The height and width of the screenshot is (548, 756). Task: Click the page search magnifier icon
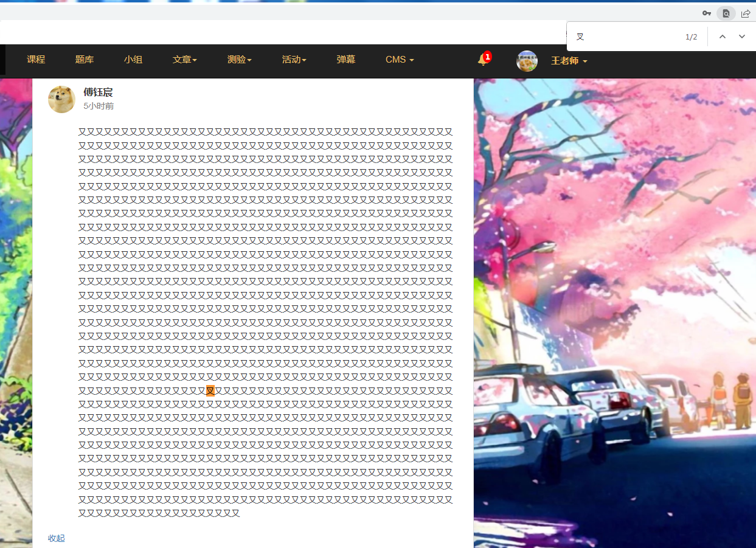[x=726, y=13]
